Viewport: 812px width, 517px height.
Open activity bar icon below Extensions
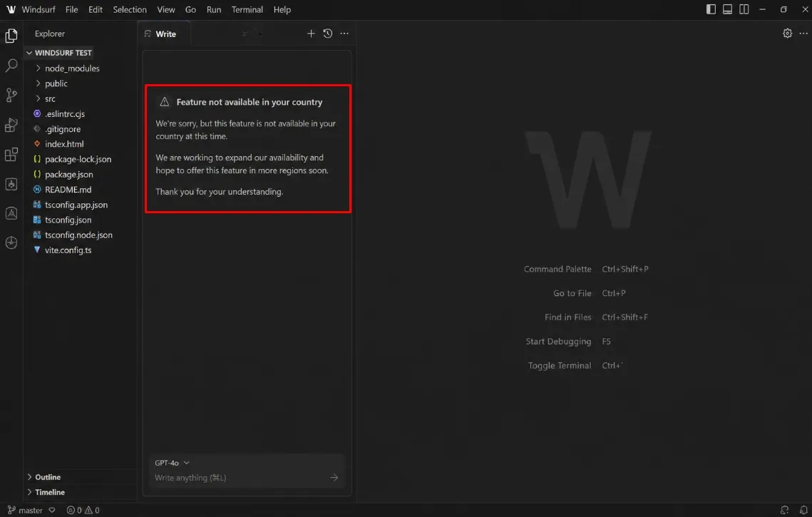(11, 184)
